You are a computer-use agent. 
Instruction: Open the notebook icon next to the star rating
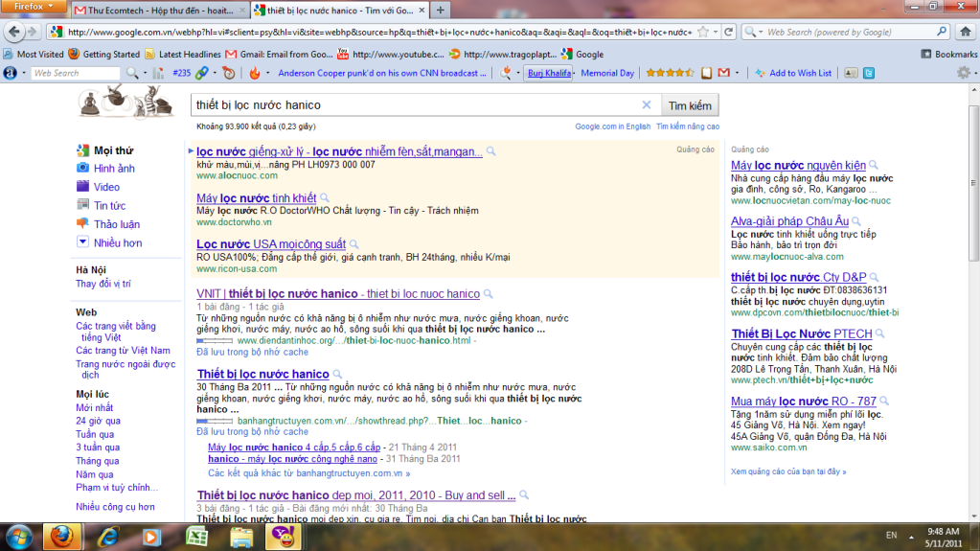[x=706, y=73]
